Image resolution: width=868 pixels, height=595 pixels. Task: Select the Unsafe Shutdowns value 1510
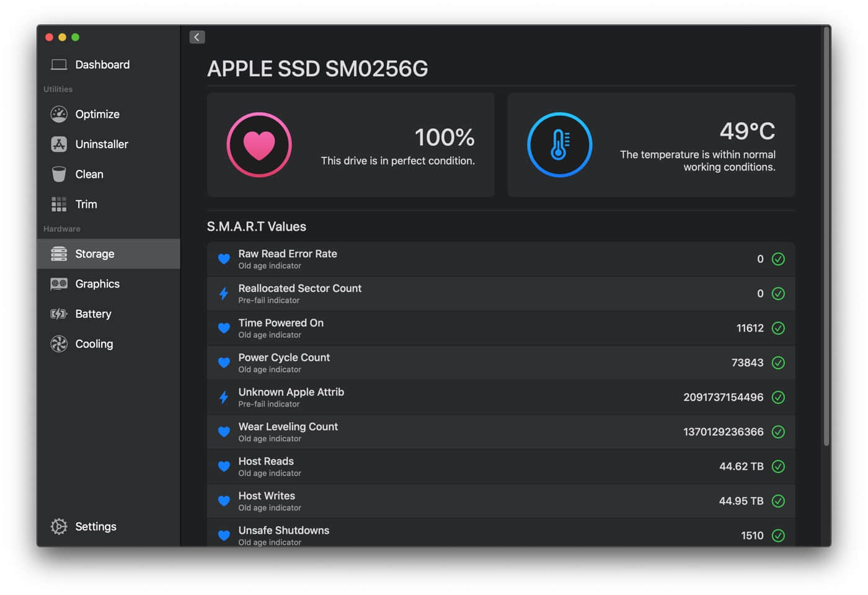(752, 535)
